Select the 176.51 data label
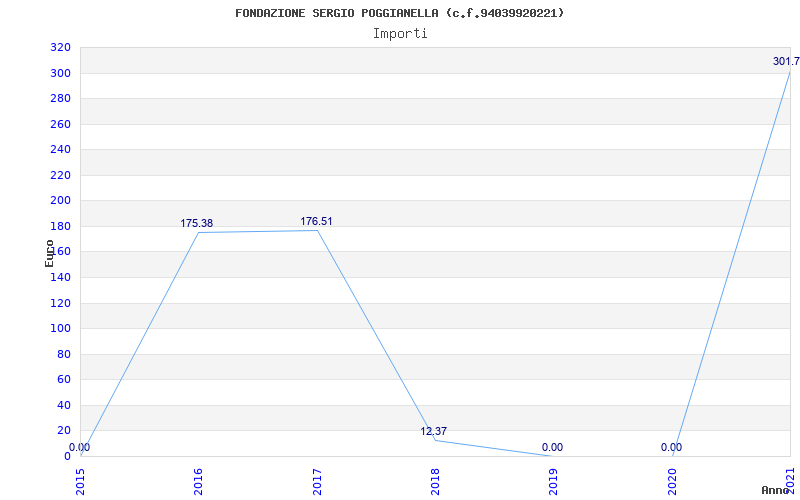Image resolution: width=800 pixels, height=500 pixels. (x=316, y=221)
